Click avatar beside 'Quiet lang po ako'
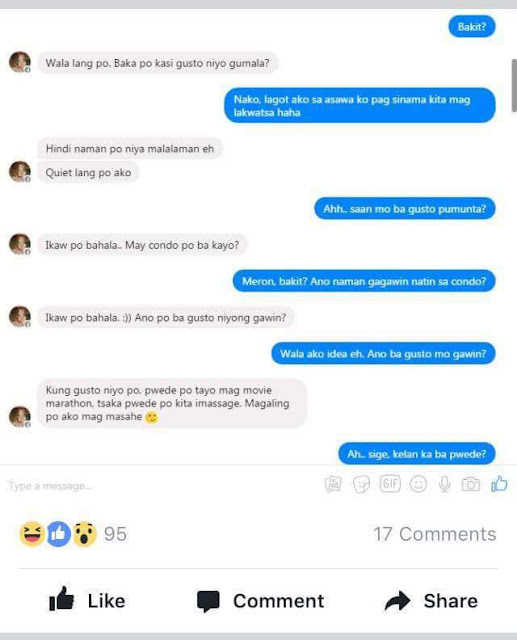517x640 pixels. [20, 172]
